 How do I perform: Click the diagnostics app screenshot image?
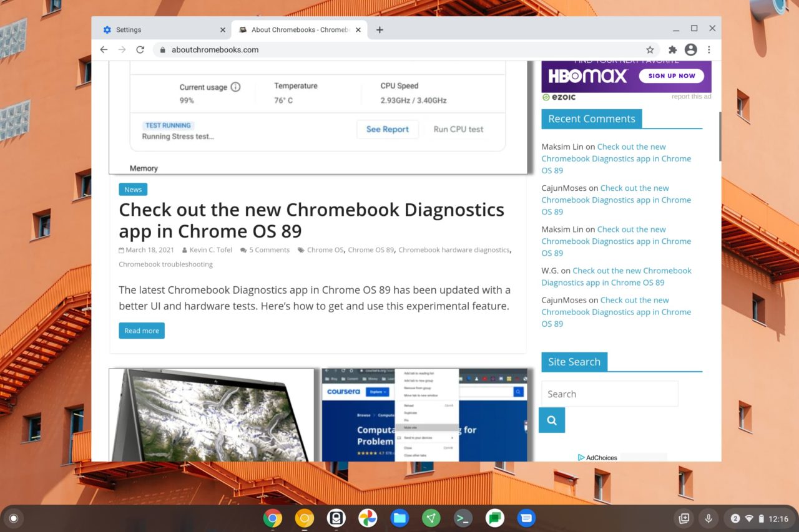click(x=318, y=117)
